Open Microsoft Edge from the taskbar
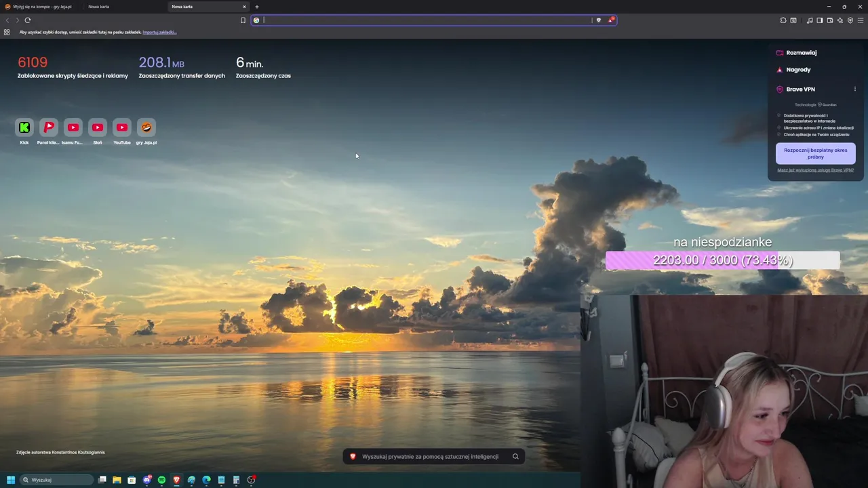 point(206,480)
